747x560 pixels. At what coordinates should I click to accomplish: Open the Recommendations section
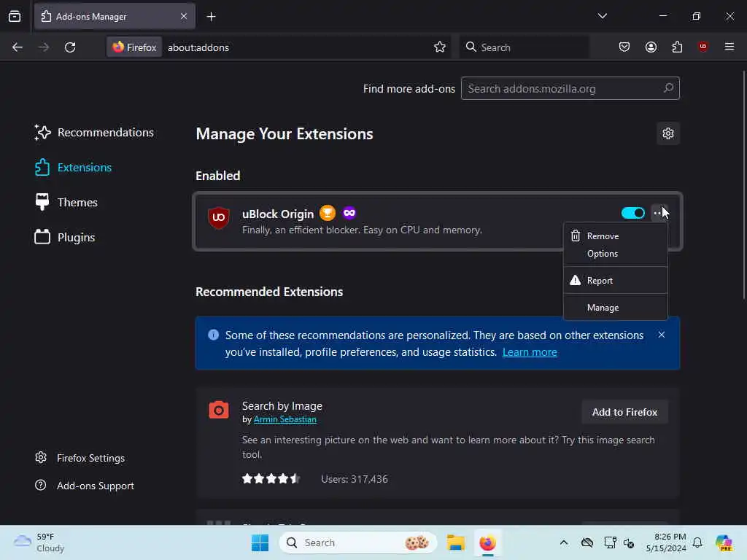click(94, 133)
